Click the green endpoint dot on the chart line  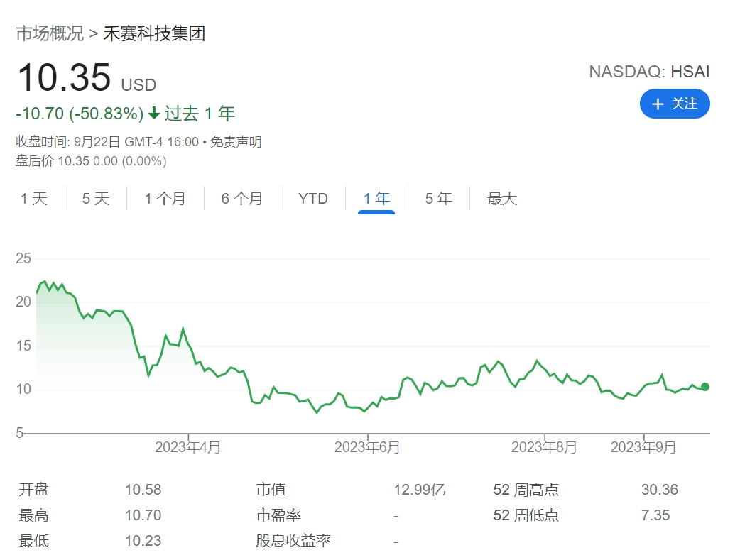point(705,387)
